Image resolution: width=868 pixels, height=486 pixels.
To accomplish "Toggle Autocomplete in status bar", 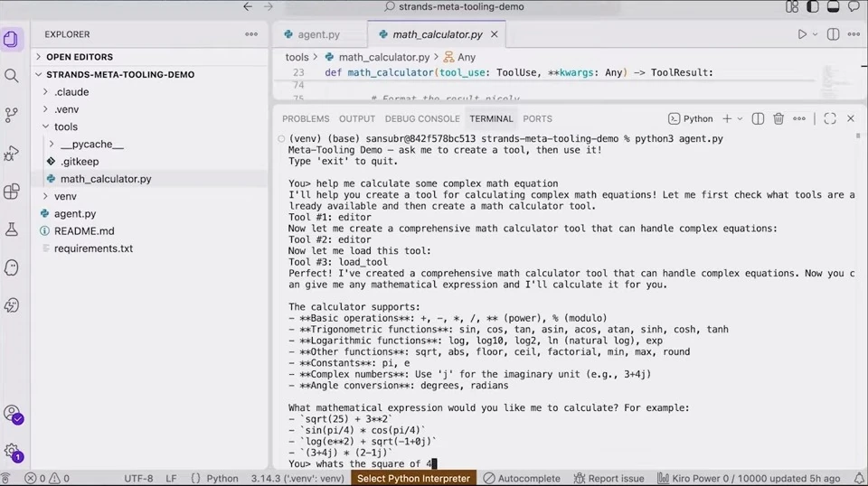I will tap(522, 478).
